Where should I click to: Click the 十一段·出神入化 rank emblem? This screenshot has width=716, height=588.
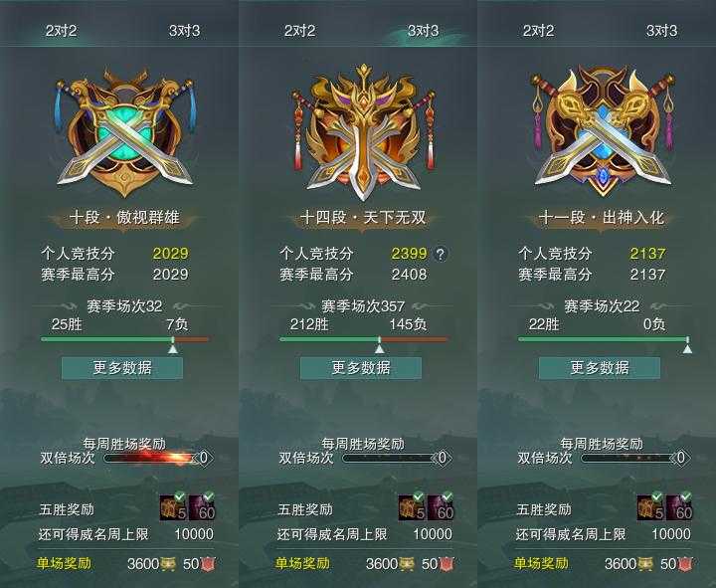tap(602, 131)
